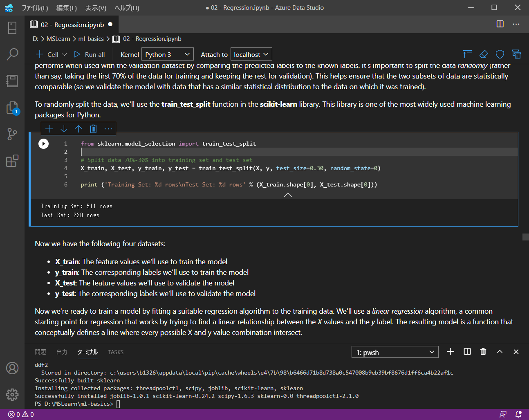Image resolution: width=529 pixels, height=420 pixels.
Task: Expand the Attach to localhost dropdown
Action: [x=251, y=54]
